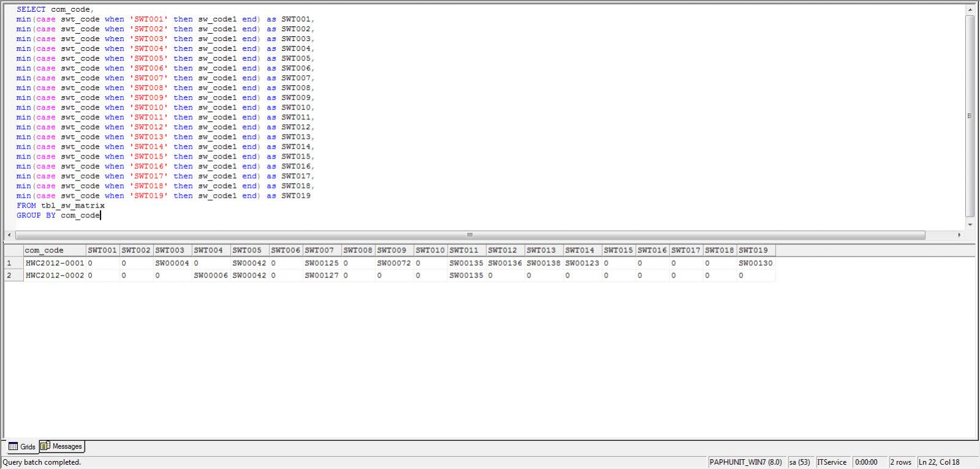980x469 pixels.
Task: Click cell HWC2012-0002
Action: coord(55,276)
